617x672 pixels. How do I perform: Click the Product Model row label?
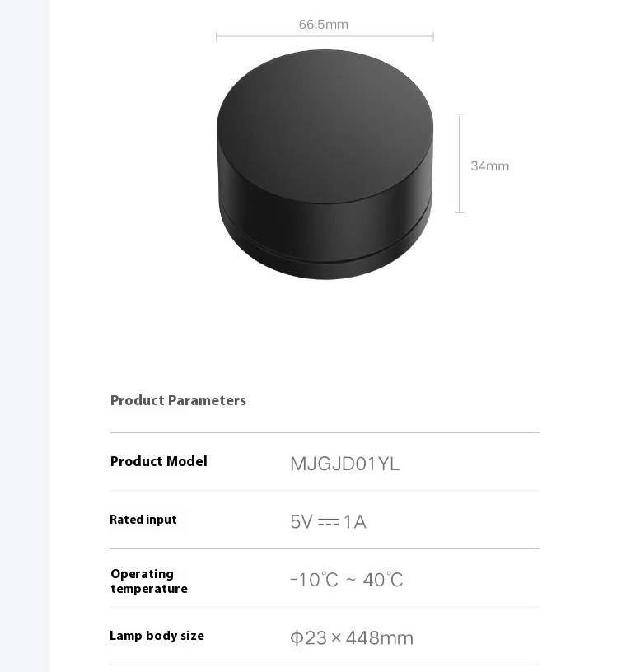point(159,461)
